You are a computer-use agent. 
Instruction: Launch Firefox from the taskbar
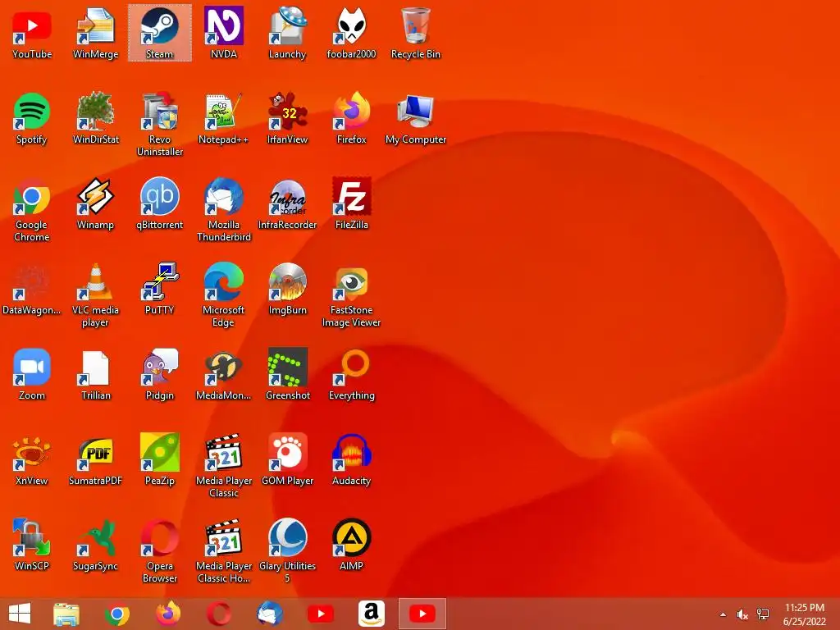(168, 614)
